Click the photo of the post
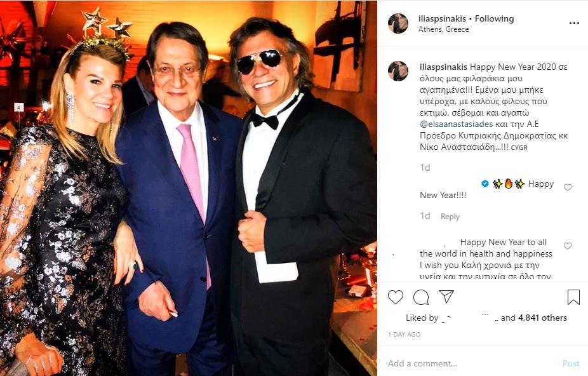Image resolution: width=588 pixels, height=376 pixels. point(189,188)
